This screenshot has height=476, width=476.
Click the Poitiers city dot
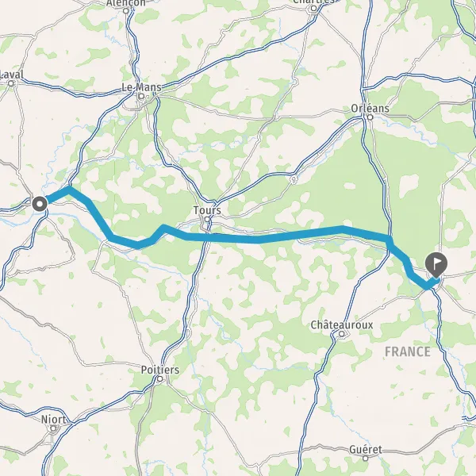point(160,378)
